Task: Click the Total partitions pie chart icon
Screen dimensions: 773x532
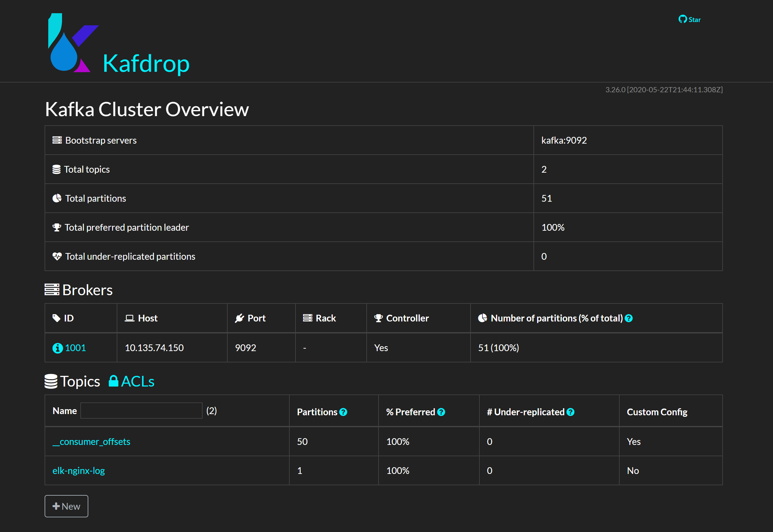Action: tap(57, 198)
